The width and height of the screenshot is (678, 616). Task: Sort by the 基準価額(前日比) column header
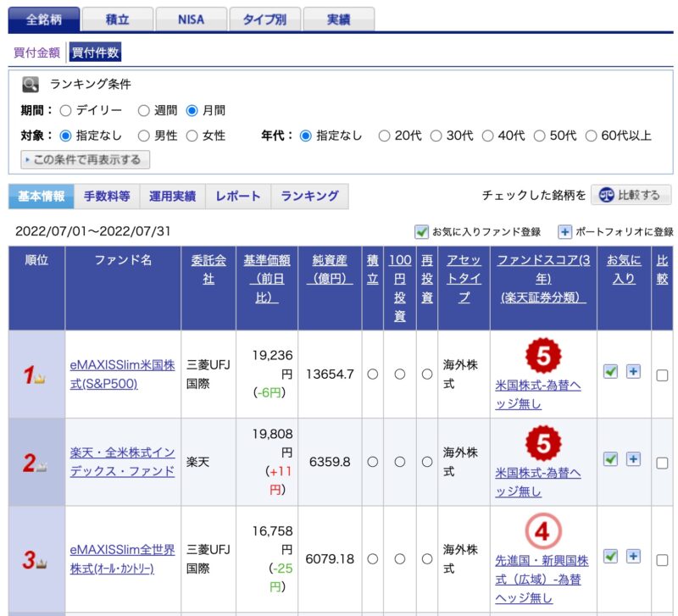point(267,279)
